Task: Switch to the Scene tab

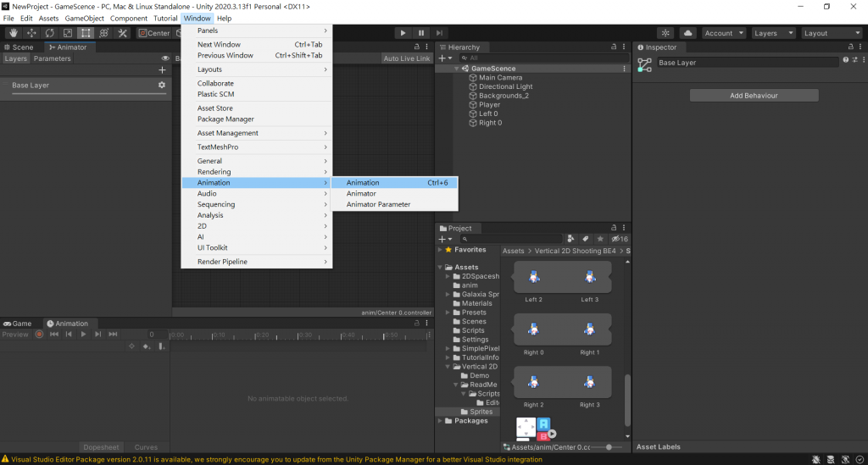Action: pos(19,47)
